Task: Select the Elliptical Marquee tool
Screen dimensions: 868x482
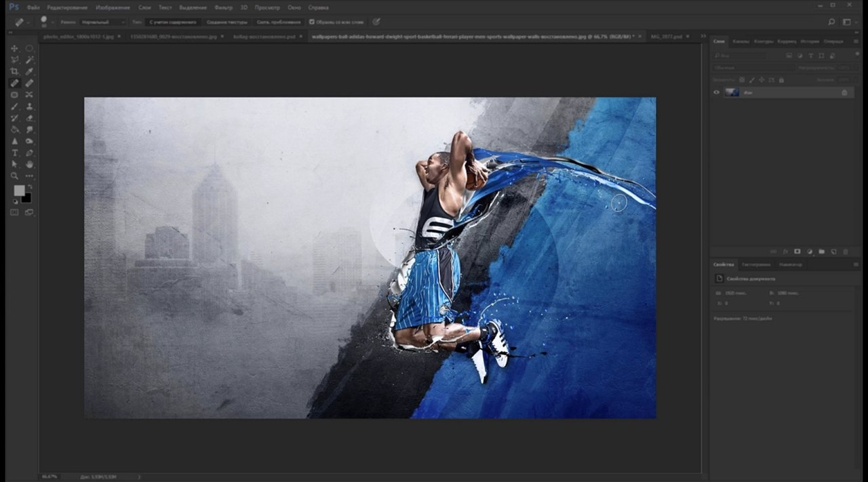Action: 29,48
